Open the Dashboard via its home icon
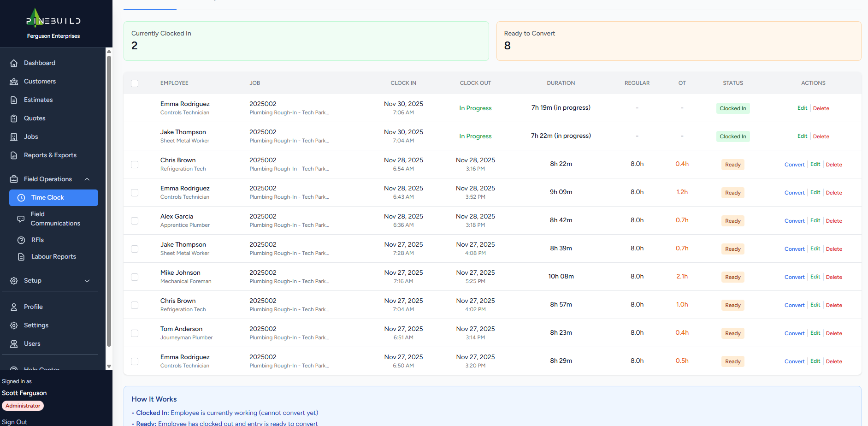 tap(14, 63)
